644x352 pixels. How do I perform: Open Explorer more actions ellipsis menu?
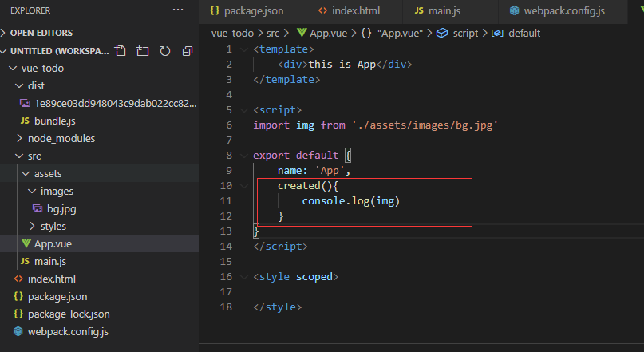coord(178,10)
